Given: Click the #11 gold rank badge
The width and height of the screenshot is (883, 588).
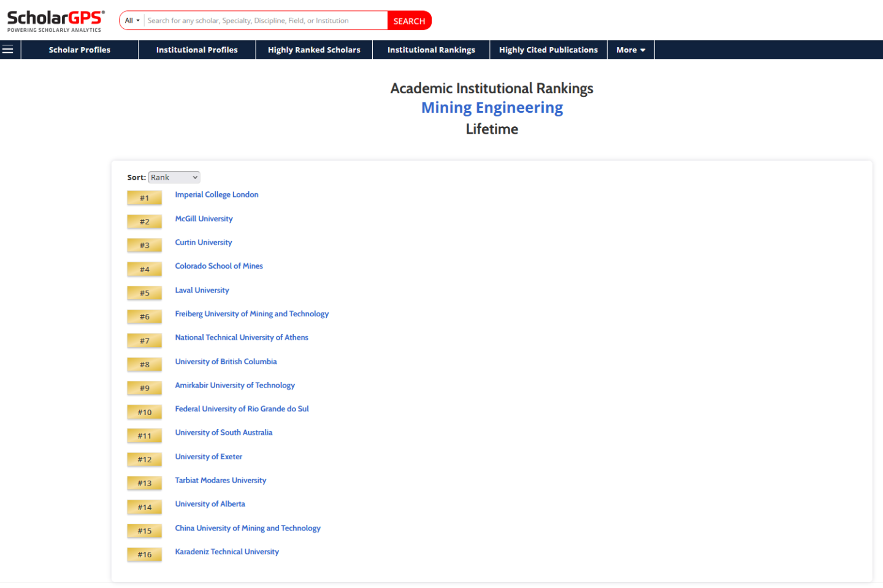Looking at the screenshot, I should (144, 436).
